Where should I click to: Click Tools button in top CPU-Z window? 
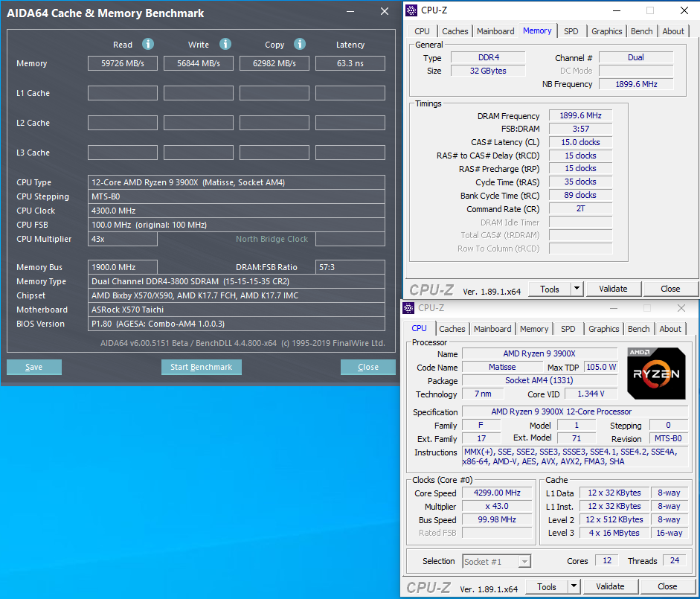point(550,289)
